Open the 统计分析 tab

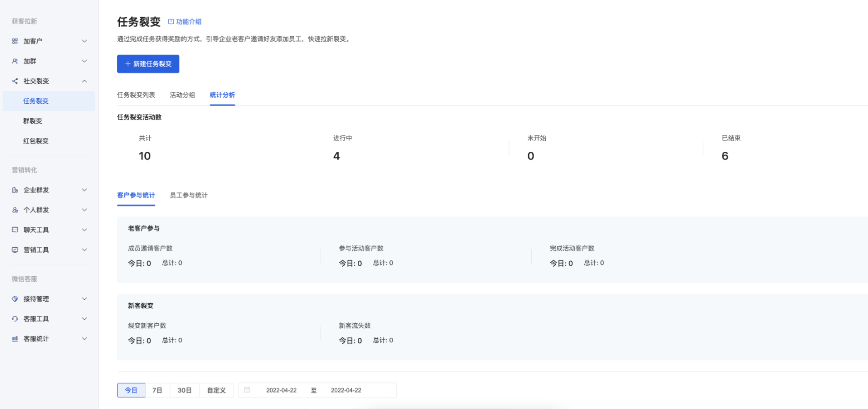click(x=223, y=95)
